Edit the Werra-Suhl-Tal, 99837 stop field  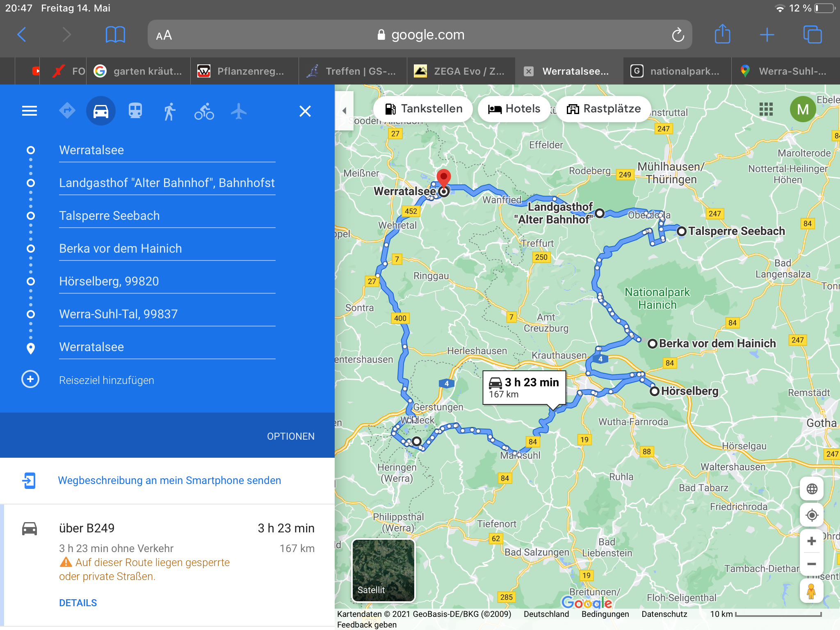(167, 314)
